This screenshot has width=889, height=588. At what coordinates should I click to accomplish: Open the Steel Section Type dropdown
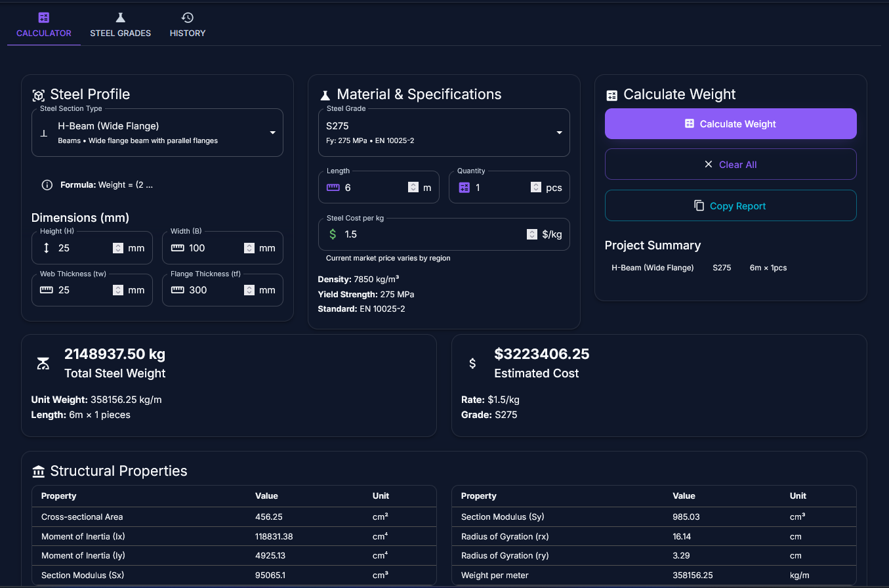(157, 133)
